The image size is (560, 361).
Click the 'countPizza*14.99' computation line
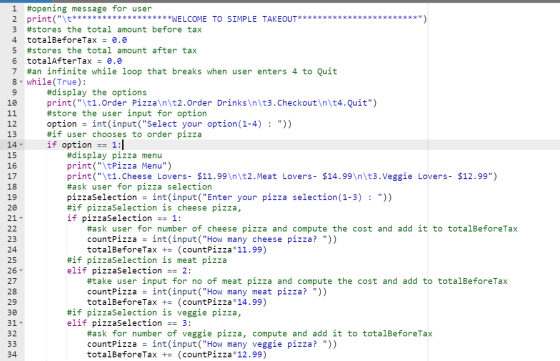tap(177, 302)
